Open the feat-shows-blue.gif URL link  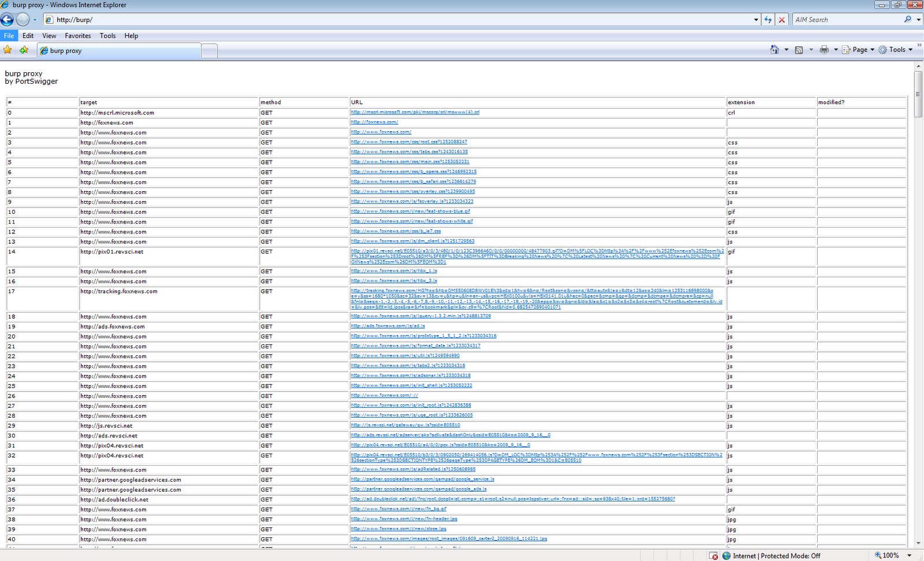411,211
